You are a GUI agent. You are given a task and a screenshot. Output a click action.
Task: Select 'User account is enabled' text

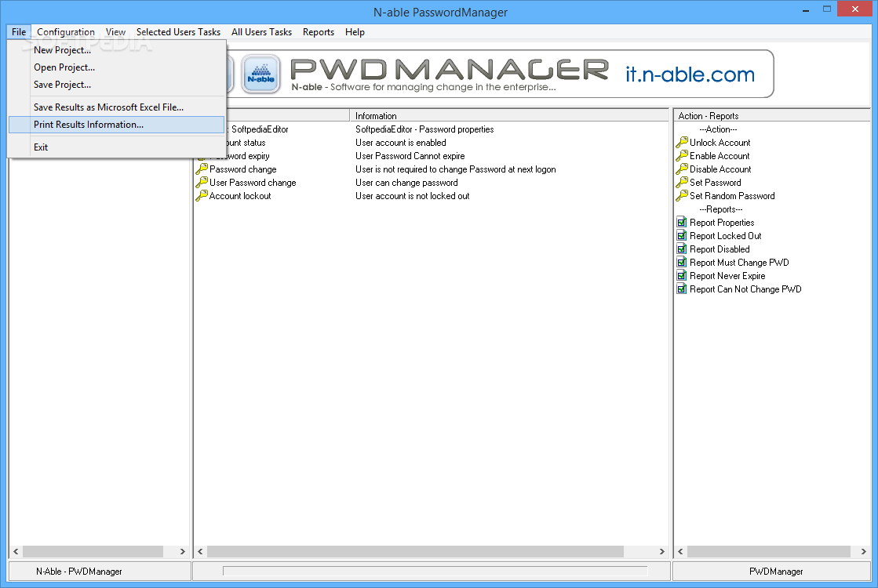coord(401,143)
